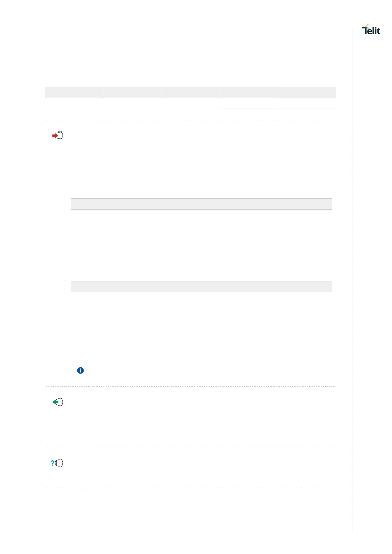Select the second gray header cell in top table
This screenshot has width=392, height=554.
[133, 92]
